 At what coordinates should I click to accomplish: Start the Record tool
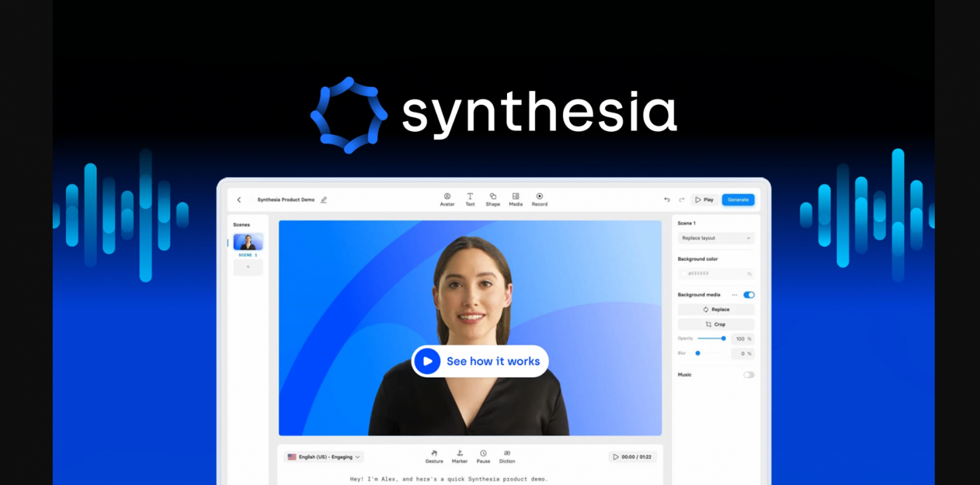coord(540,200)
